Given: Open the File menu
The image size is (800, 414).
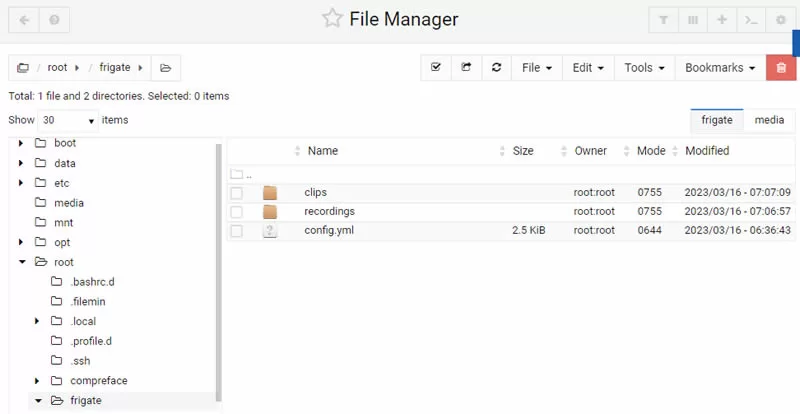Looking at the screenshot, I should click(537, 68).
